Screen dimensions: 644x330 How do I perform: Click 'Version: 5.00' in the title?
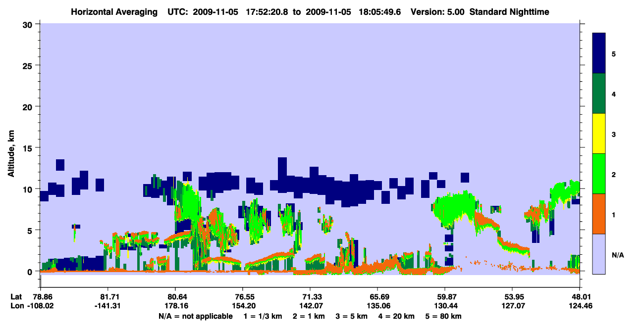[437, 11]
